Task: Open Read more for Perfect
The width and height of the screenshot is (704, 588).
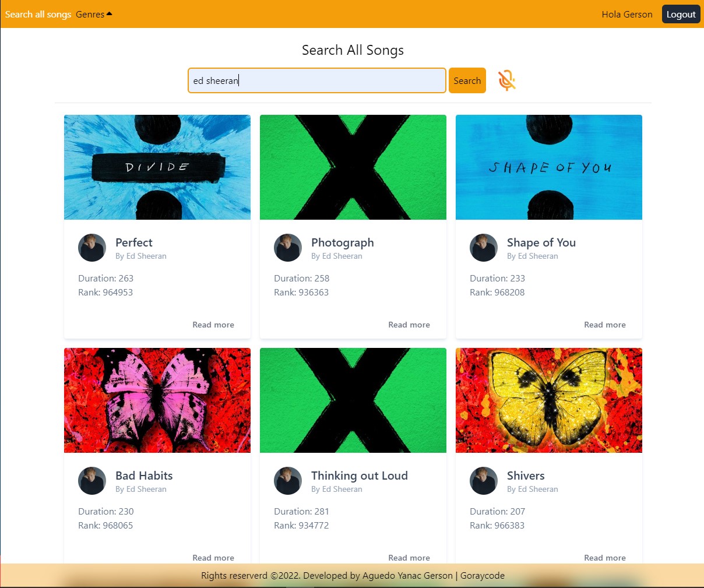Action: (213, 325)
